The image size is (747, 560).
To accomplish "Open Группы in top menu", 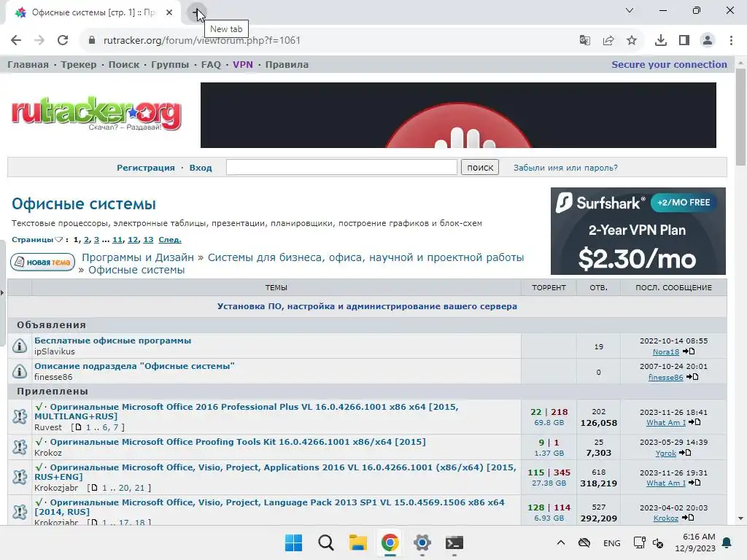I will [170, 64].
